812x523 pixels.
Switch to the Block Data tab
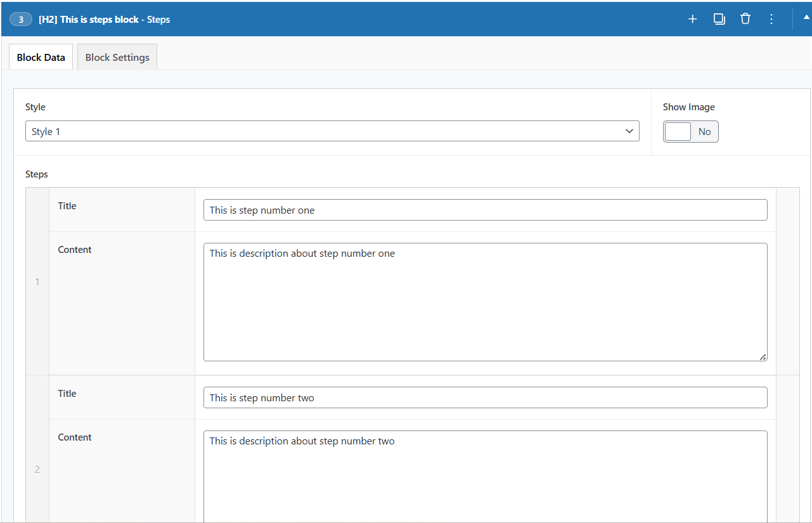41,57
